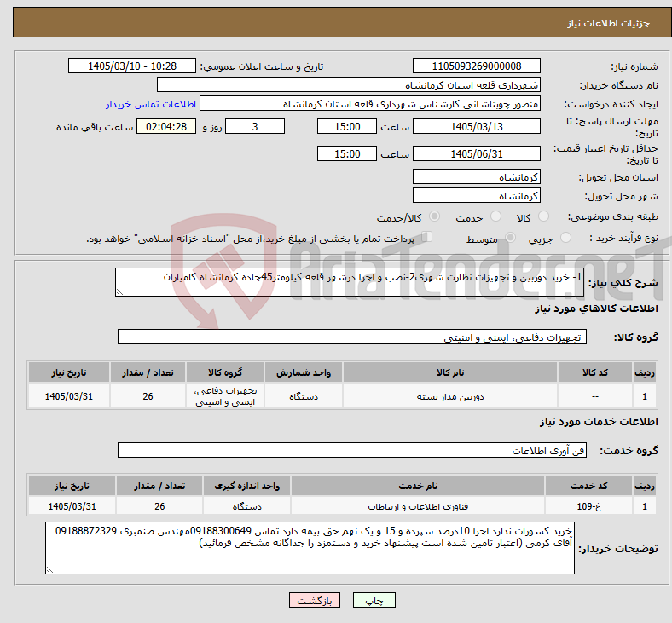
Task: Click the resize grip of description textarea
Action: click(119, 292)
